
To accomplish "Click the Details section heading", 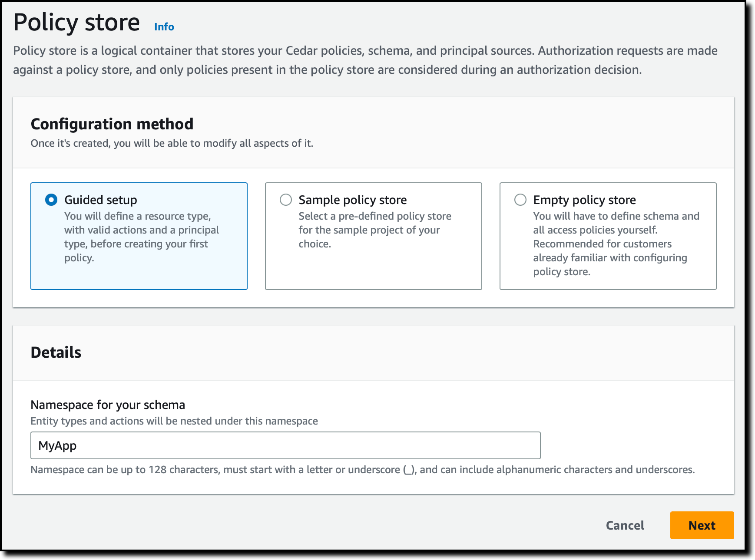I will (x=56, y=352).
